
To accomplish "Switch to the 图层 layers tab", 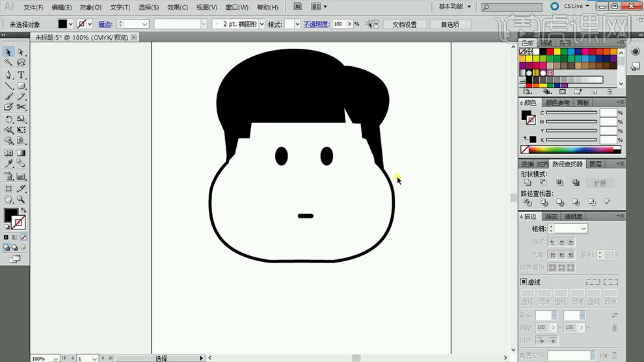I will (595, 164).
